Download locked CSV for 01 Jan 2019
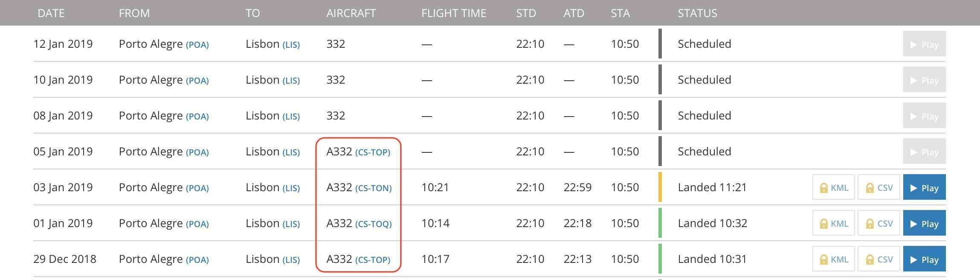980x280 pixels. point(879,223)
